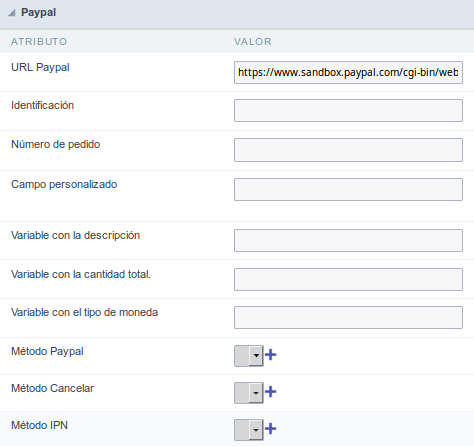Focus the Número de pedido field
Viewport: 474px width, 446px height.
(348, 150)
